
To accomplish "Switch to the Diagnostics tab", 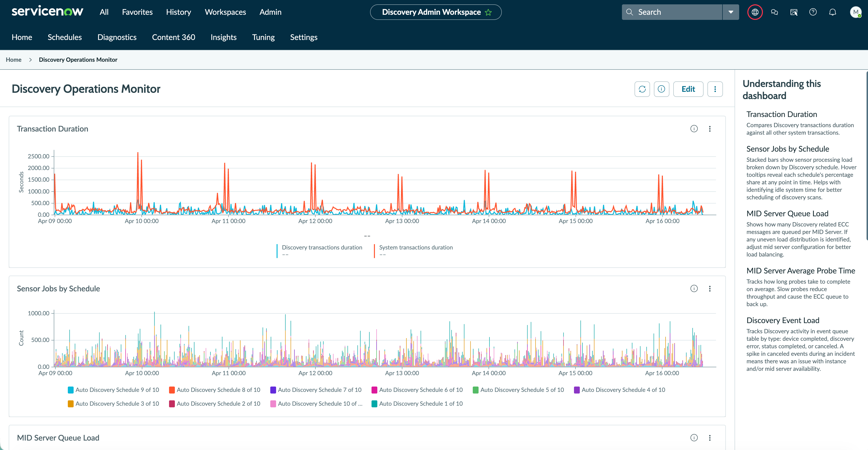I will tap(117, 37).
